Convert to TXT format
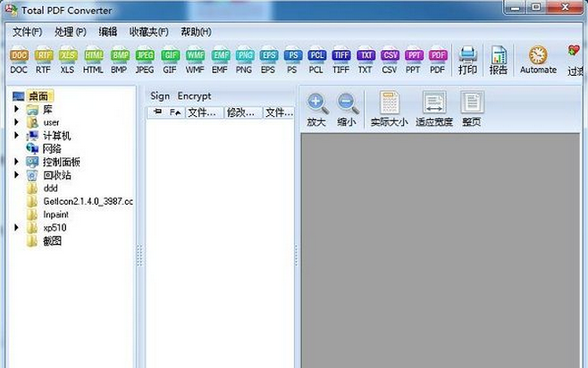The height and width of the screenshot is (368, 588). [365, 62]
